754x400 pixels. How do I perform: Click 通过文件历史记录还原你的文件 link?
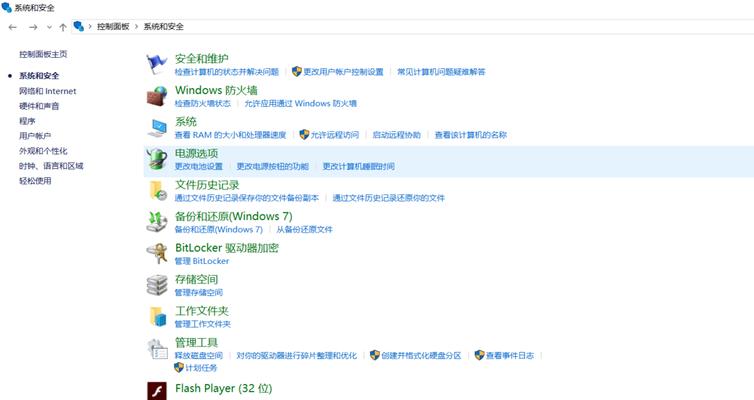(389, 198)
